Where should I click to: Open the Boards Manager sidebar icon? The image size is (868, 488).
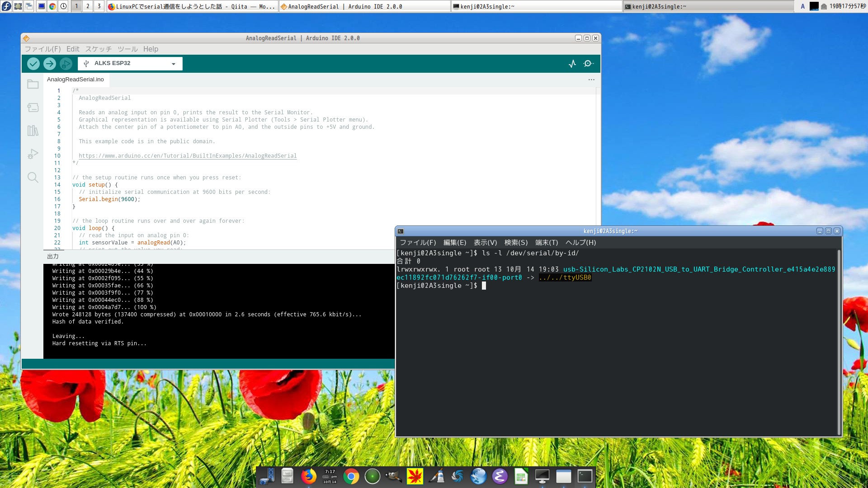[33, 108]
